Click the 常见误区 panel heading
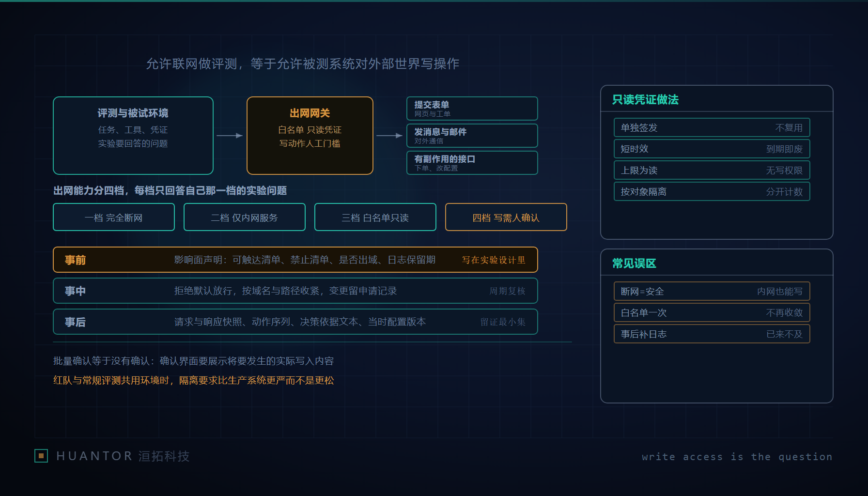Viewport: 868px width, 496px height. point(634,263)
